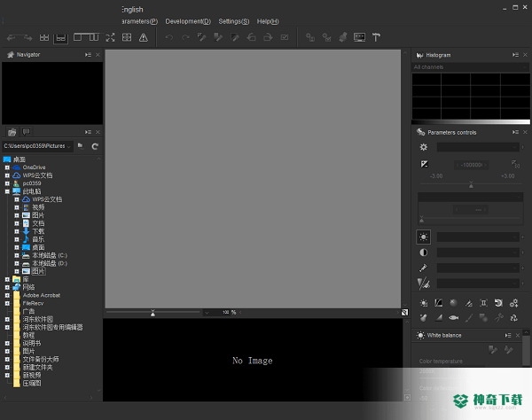Toggle the comment bubble tab icon
The height and width of the screenshot is (420, 532).
click(x=26, y=131)
